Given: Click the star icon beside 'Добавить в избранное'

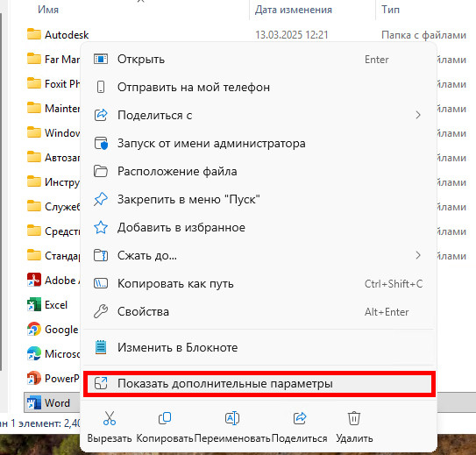Looking at the screenshot, I should click(101, 227).
